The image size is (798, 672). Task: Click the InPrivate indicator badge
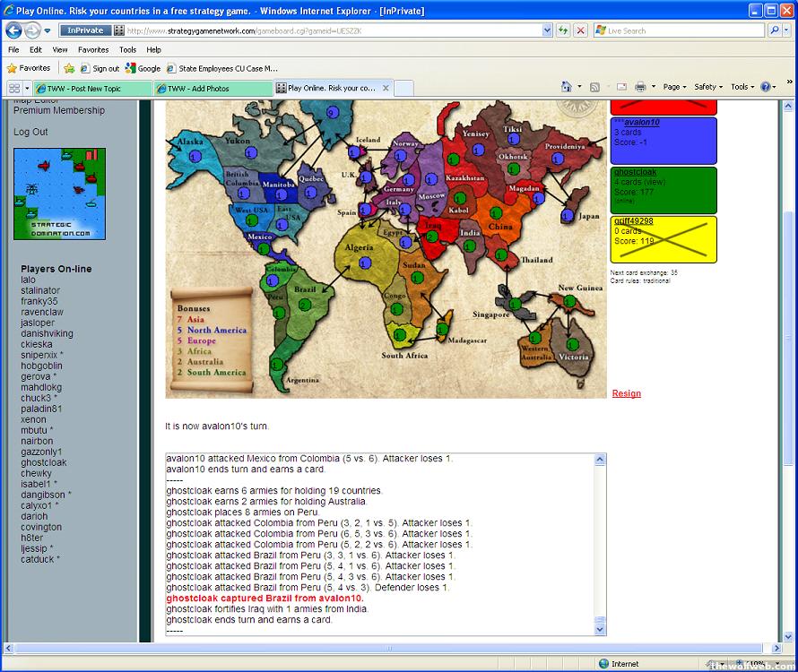[x=85, y=30]
